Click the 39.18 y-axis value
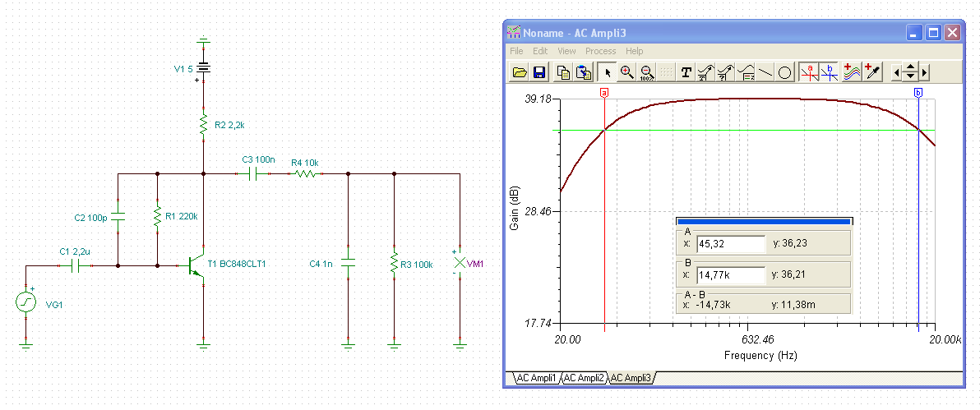980x410 pixels. click(x=539, y=99)
